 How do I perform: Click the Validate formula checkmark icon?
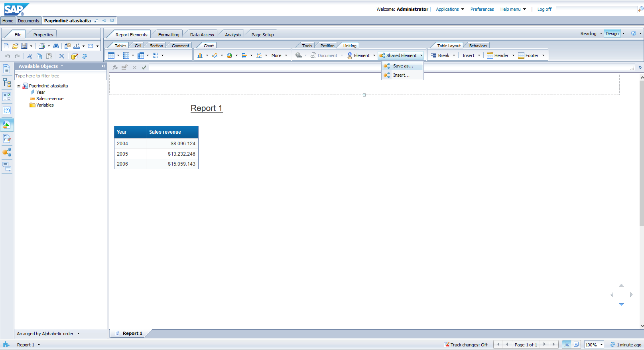(x=144, y=67)
